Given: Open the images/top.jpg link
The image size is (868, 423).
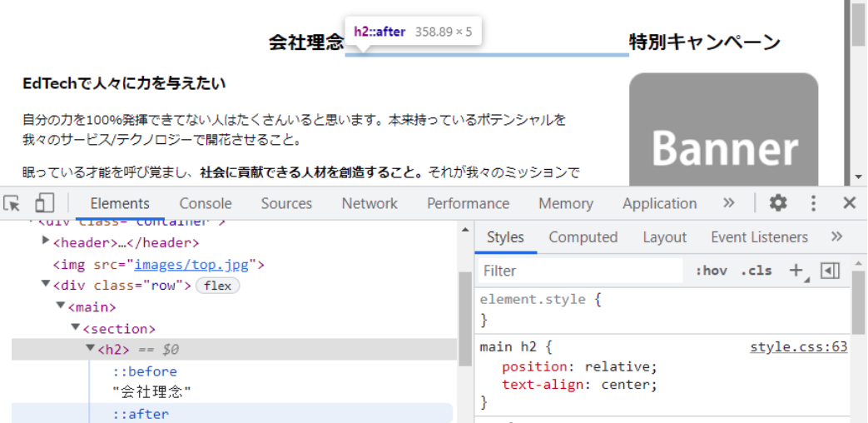Looking at the screenshot, I should 191,265.
